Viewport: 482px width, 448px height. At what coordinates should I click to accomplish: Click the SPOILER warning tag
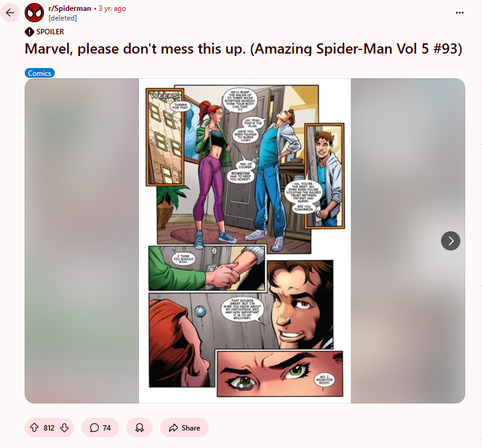[x=45, y=32]
